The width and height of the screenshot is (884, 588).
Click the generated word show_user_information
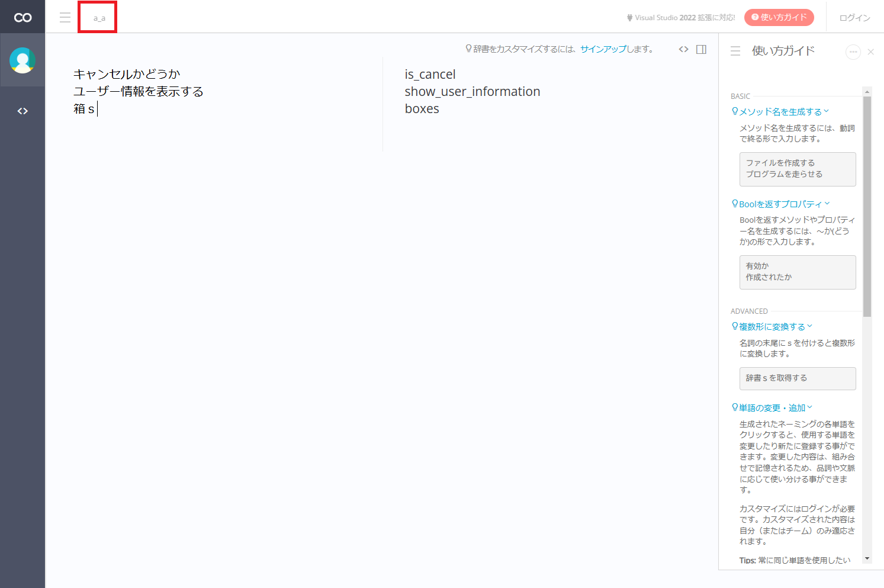click(x=472, y=92)
